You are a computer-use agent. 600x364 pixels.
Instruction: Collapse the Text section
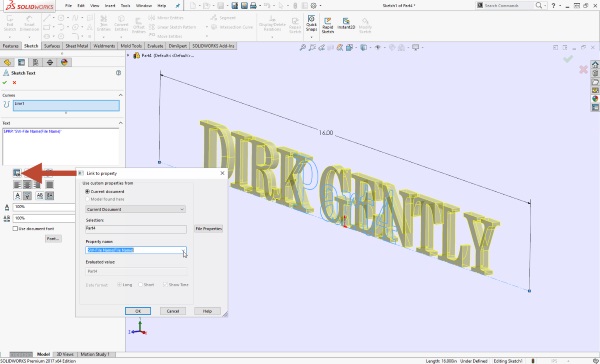(121, 123)
